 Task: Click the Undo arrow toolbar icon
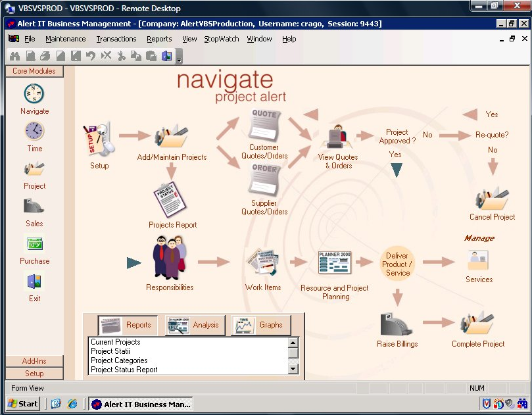click(90, 56)
